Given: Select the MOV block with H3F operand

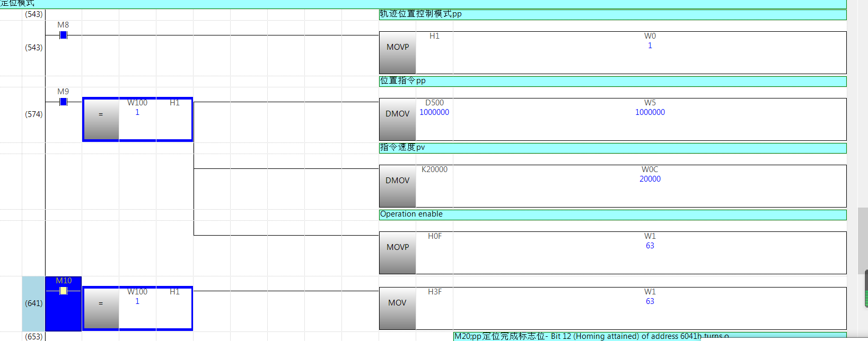Looking at the screenshot, I should point(398,308).
